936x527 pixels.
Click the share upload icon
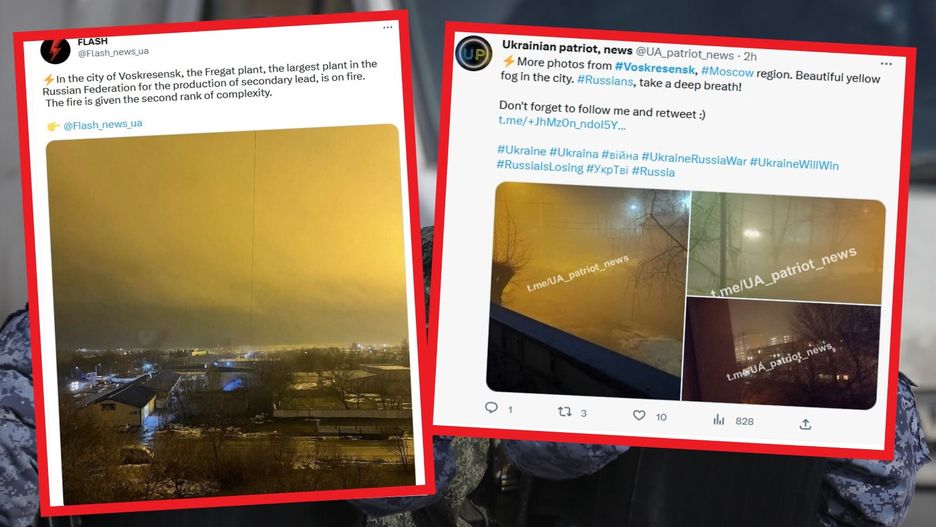(805, 424)
